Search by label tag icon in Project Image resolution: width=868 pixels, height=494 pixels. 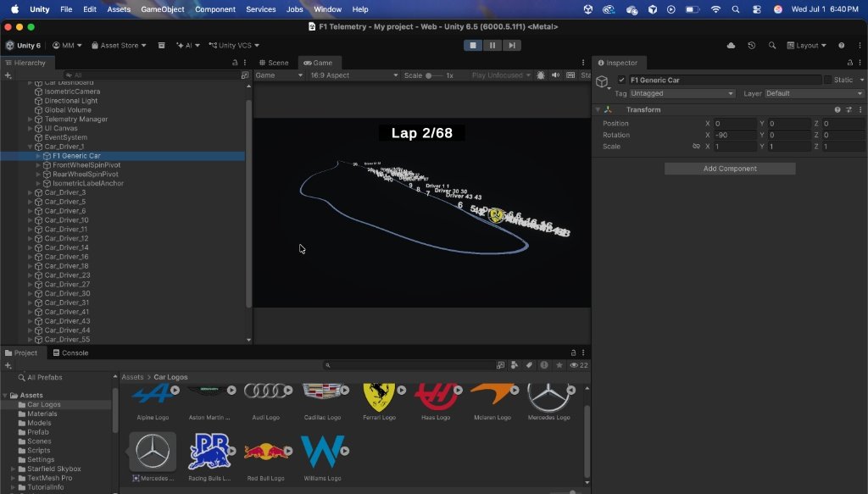(x=529, y=365)
